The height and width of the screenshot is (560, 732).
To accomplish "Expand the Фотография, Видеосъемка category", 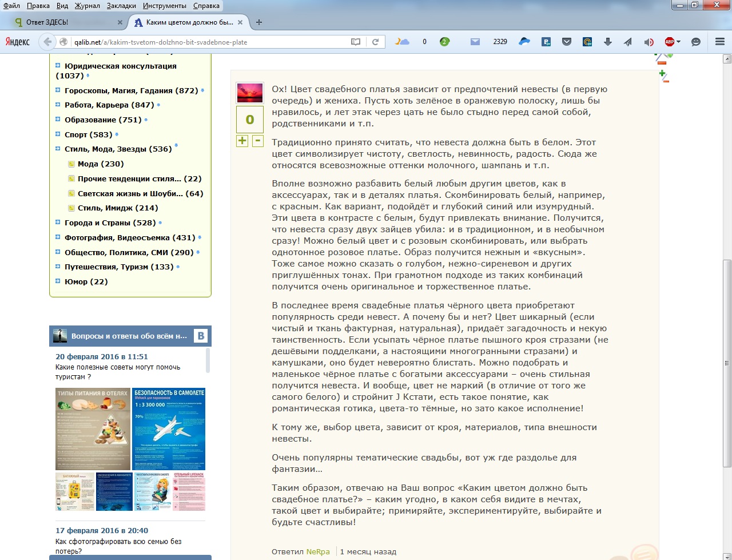I will coord(58,237).
